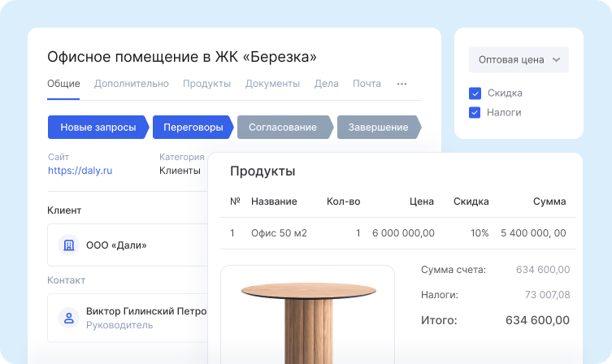Click the building icon next to ООО «Дали»
Image resolution: width=612 pixels, height=364 pixels.
point(69,245)
